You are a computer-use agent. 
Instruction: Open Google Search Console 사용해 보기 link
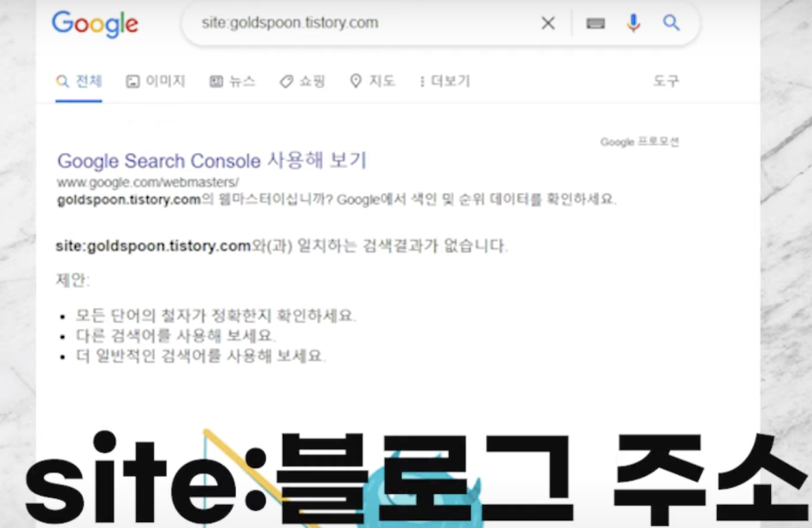pos(212,161)
